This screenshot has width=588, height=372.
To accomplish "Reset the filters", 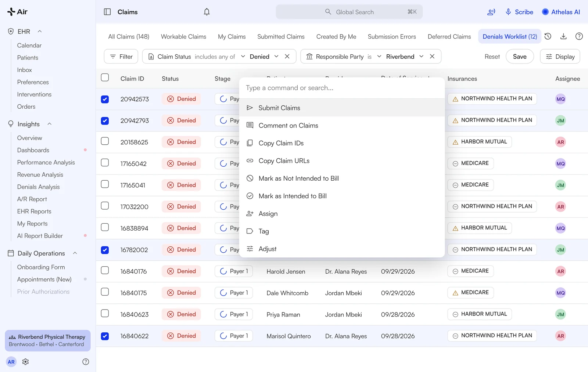I will tap(492, 57).
